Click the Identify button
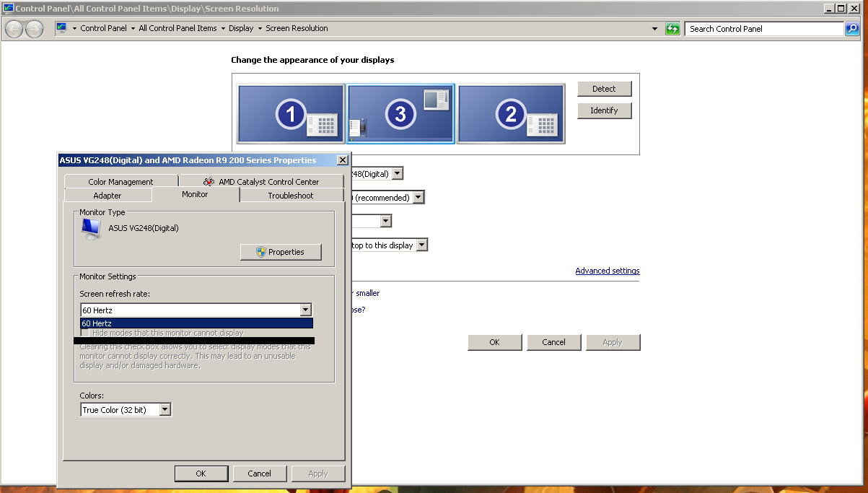The image size is (868, 493). pyautogui.click(x=604, y=110)
